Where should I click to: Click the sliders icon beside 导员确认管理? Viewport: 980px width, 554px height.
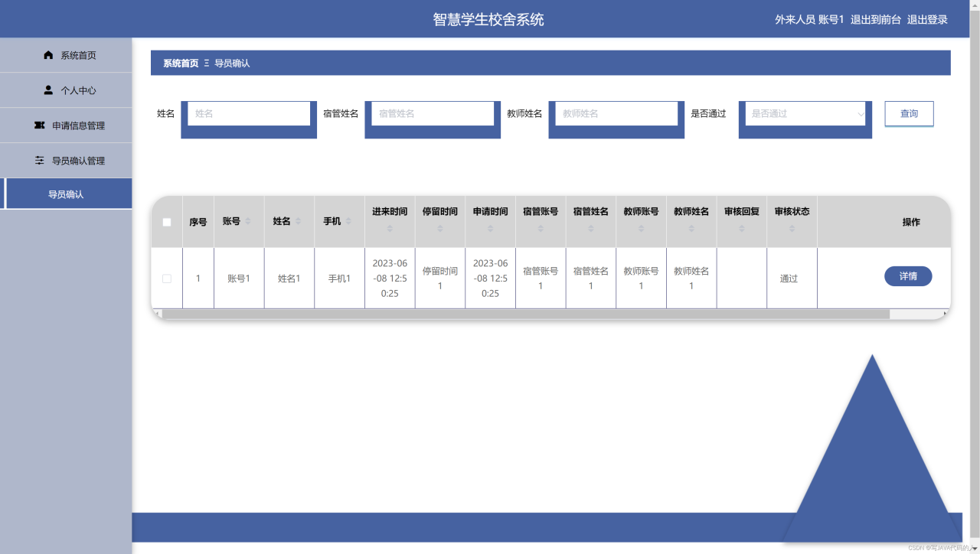(40, 161)
